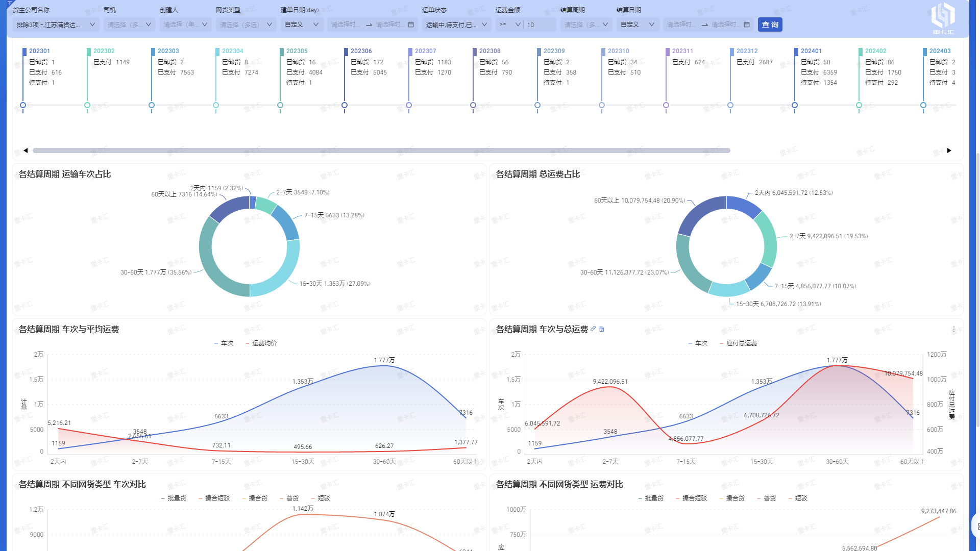Screen dimensions: 980x551
Task: Toggle 车次 legend in 车次与总运费 chart
Action: [698, 343]
